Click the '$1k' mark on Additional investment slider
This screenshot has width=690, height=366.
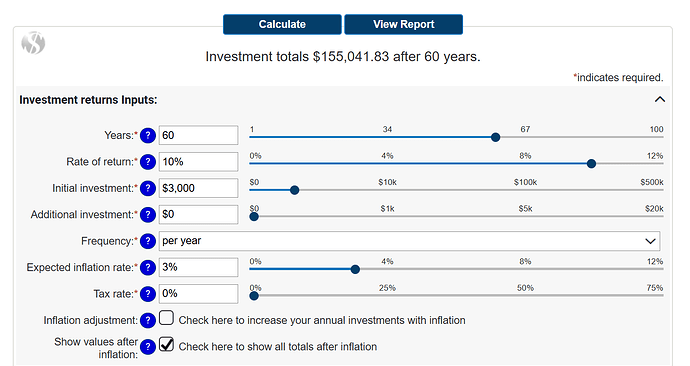[387, 209]
